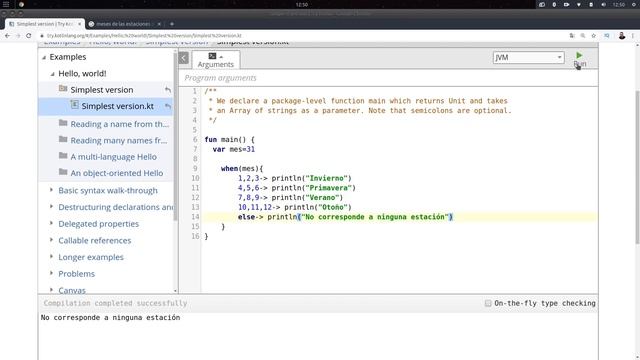Click the println("Verano") line
This screenshot has width=640, height=360.
(x=291, y=198)
